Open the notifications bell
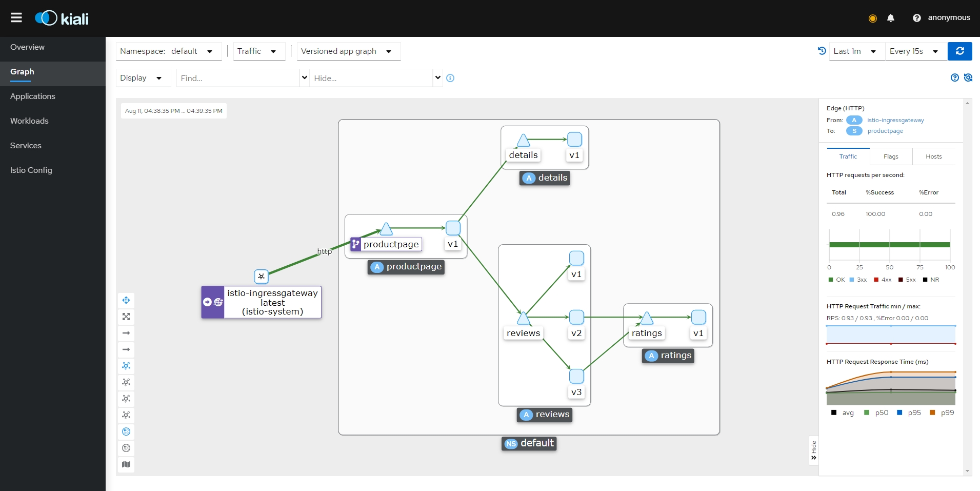The width and height of the screenshot is (980, 491). pos(891,18)
